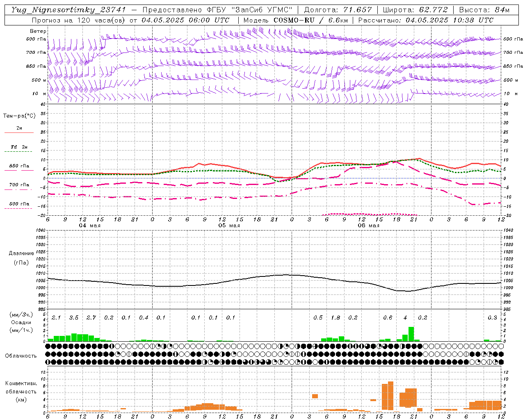Click the 1040 pressure axis label on left
This screenshot has height=420, width=525.
40,230
